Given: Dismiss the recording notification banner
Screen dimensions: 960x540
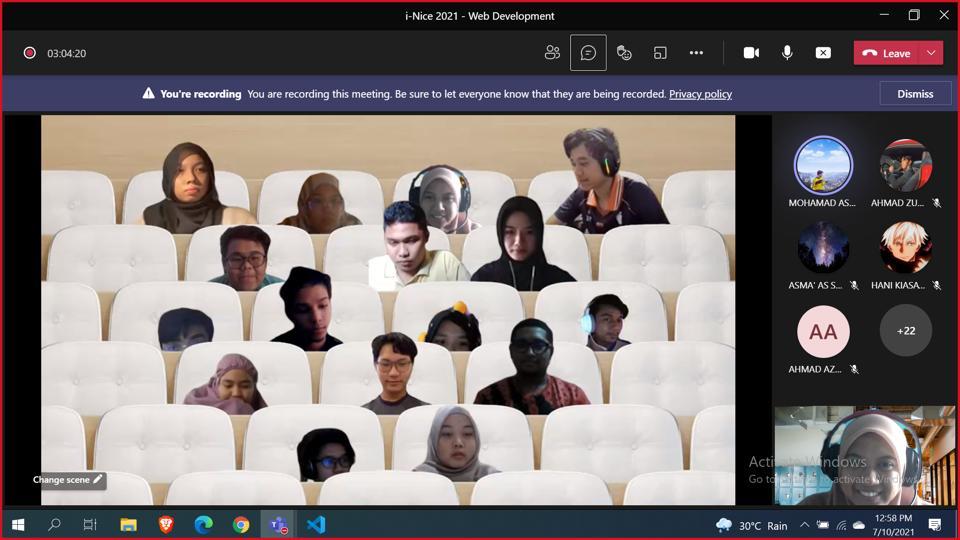Looking at the screenshot, I should [x=915, y=94].
